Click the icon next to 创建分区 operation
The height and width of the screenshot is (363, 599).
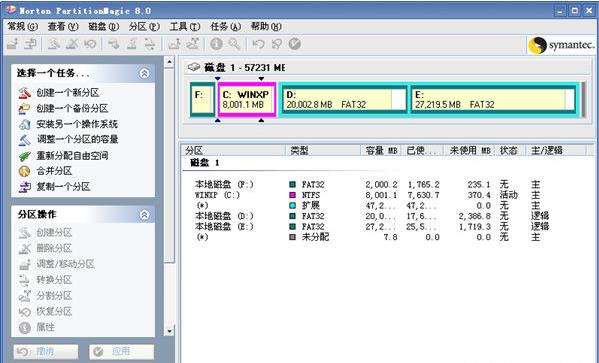coord(24,233)
